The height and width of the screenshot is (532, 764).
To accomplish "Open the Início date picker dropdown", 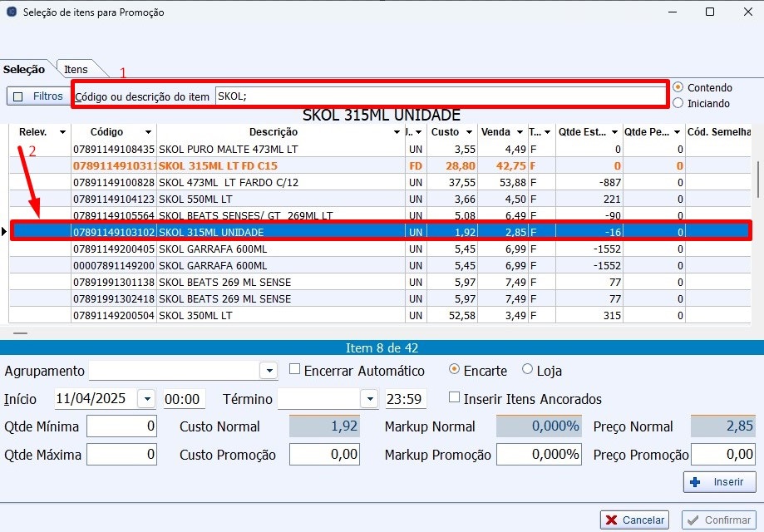I will (x=146, y=399).
